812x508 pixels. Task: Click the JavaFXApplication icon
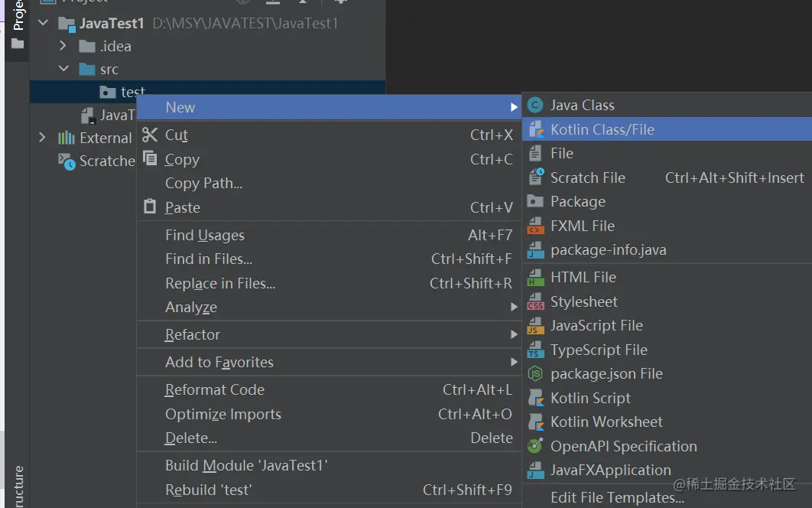tap(535, 471)
